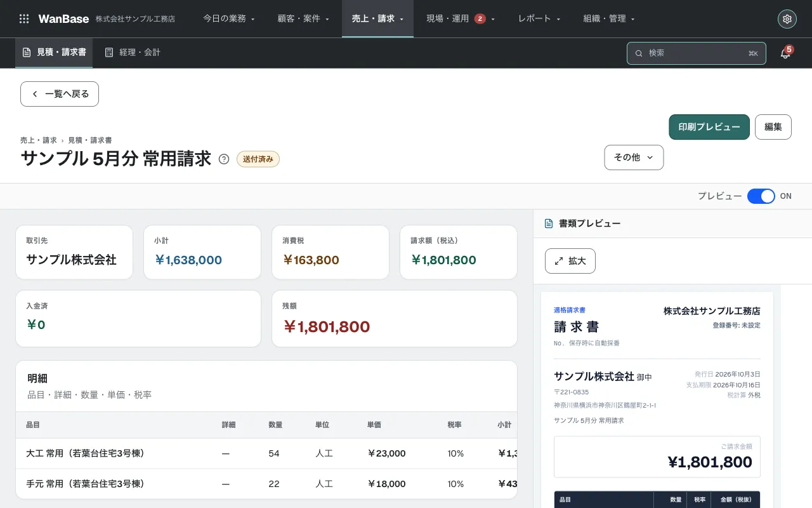The image size is (812, 508).
Task: Select the 手元 常用（若葉台住宅3号棟） row
Action: click(266, 484)
